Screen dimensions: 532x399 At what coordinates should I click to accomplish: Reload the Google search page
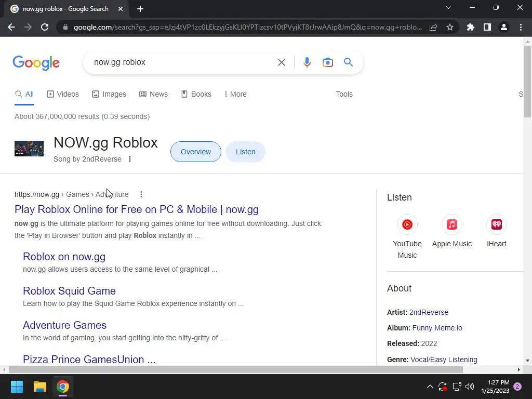(x=45, y=27)
